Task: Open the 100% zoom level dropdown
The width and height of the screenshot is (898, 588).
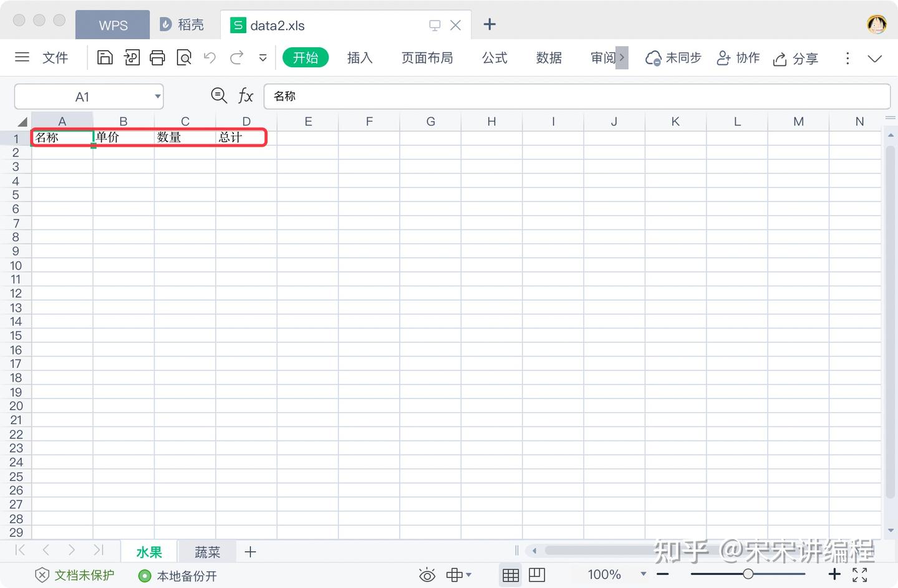Action: point(643,574)
